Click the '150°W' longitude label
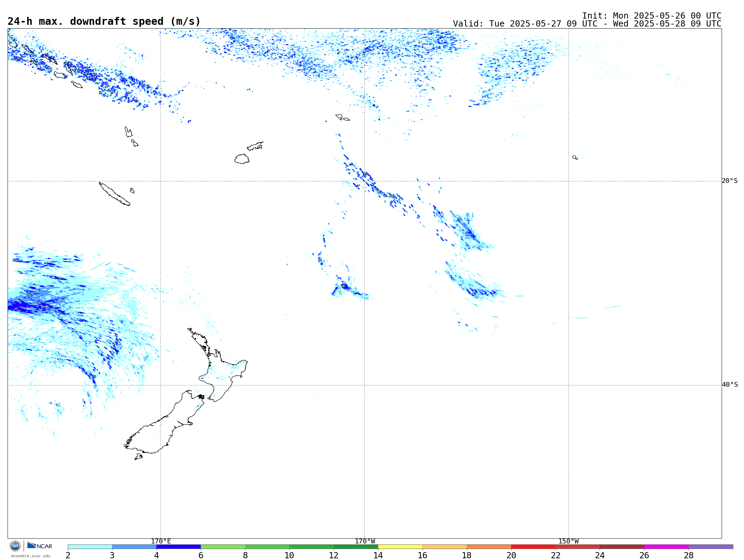This screenshot has height=560, width=744. point(569,541)
